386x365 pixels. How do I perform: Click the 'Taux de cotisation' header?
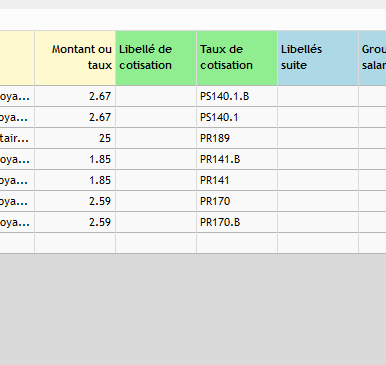(x=237, y=58)
